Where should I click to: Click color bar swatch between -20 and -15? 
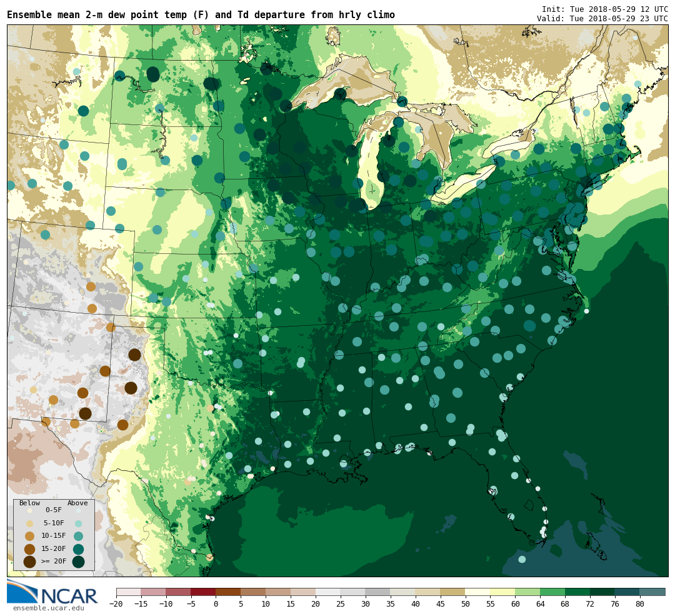[129, 592]
